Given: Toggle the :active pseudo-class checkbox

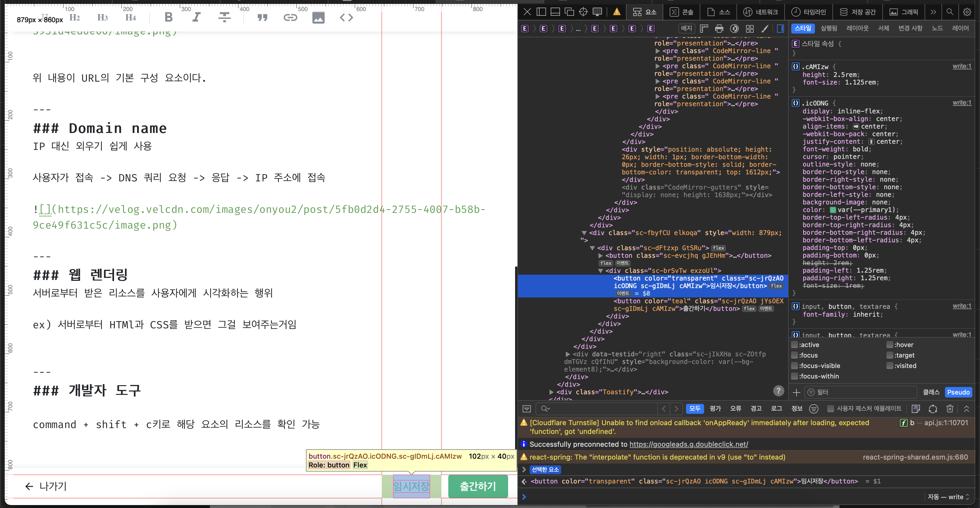Looking at the screenshot, I should pos(794,345).
